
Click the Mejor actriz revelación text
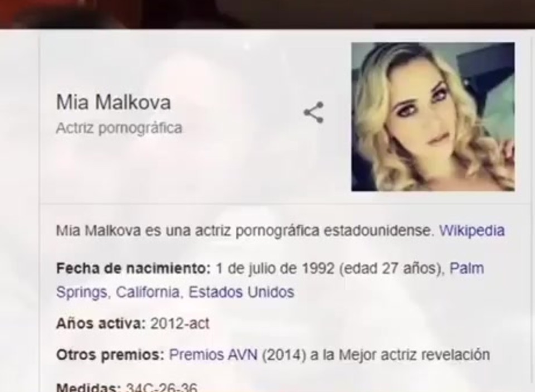(x=414, y=355)
